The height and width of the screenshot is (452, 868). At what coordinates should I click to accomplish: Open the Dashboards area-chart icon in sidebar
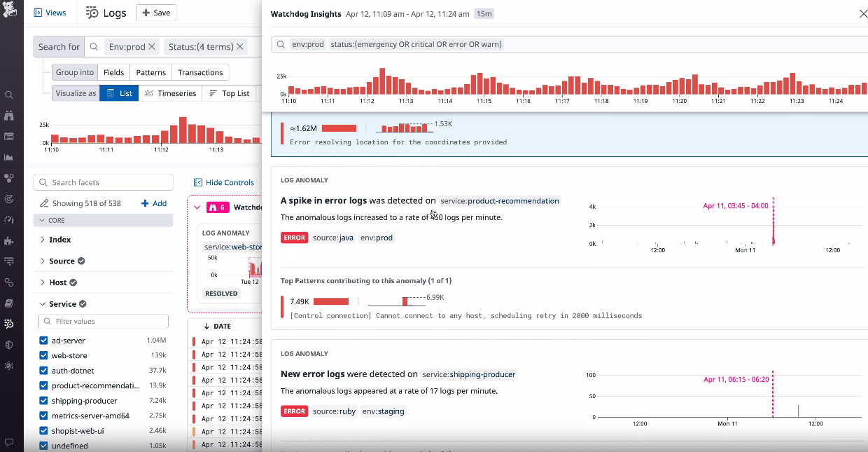pos(9,157)
